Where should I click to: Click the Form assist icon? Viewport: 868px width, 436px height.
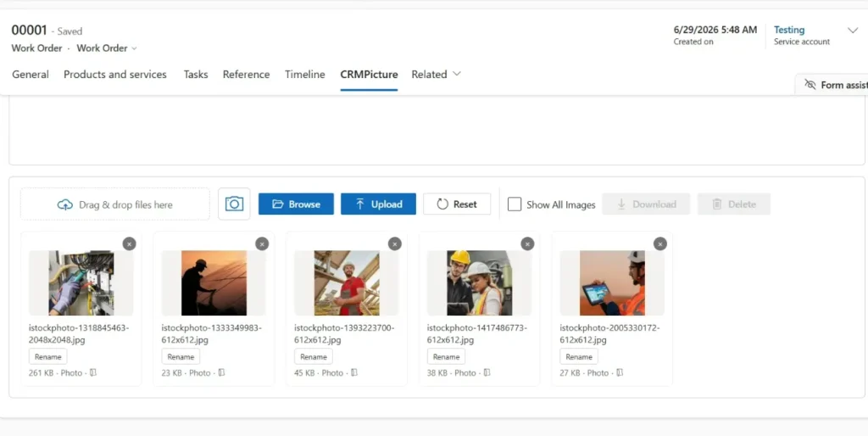[x=810, y=85]
